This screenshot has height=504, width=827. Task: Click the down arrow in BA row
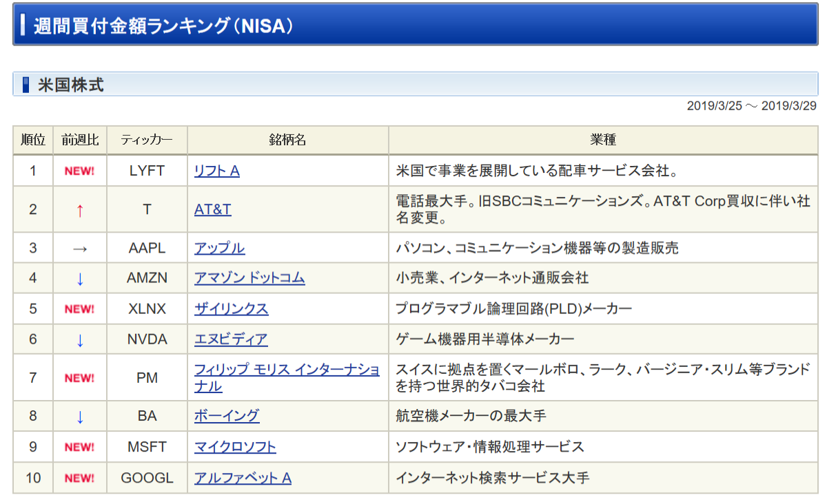click(79, 417)
